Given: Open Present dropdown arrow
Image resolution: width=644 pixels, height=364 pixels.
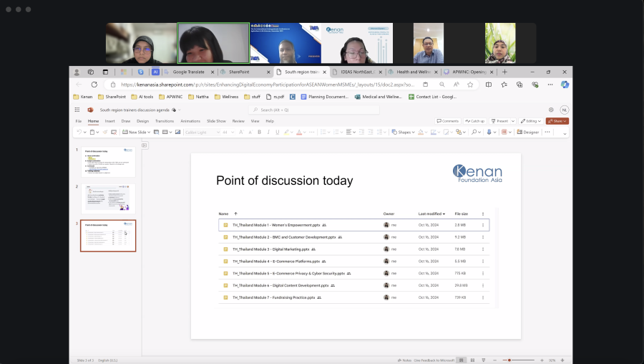Looking at the screenshot, I should [513, 121].
